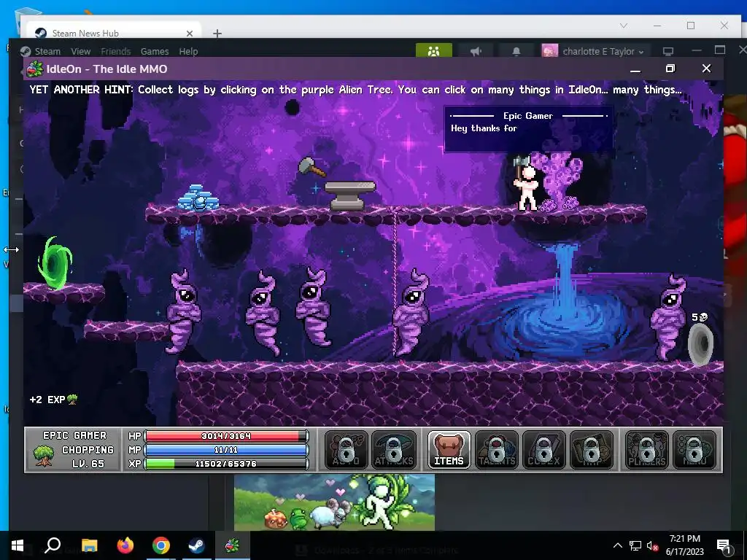Click the blue ore pile
The width and height of the screenshot is (747, 560).
coord(198,198)
